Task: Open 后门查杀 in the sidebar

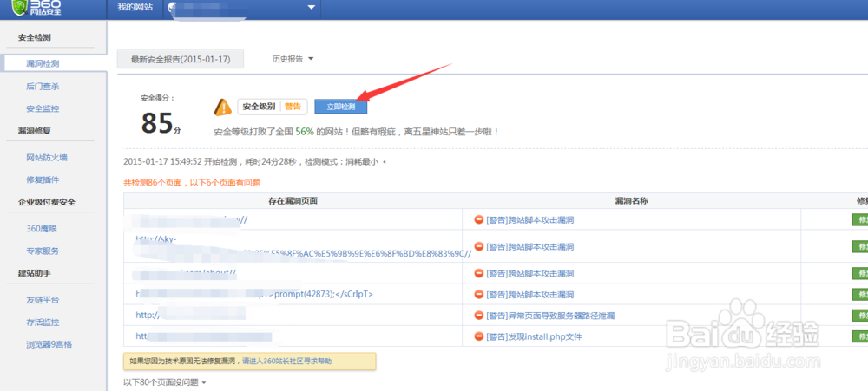Action: point(43,87)
